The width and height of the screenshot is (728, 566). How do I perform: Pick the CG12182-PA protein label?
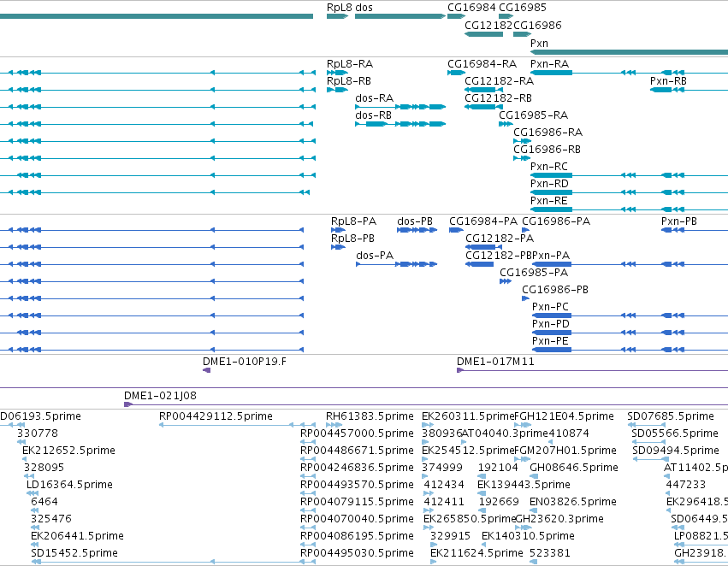click(500, 239)
